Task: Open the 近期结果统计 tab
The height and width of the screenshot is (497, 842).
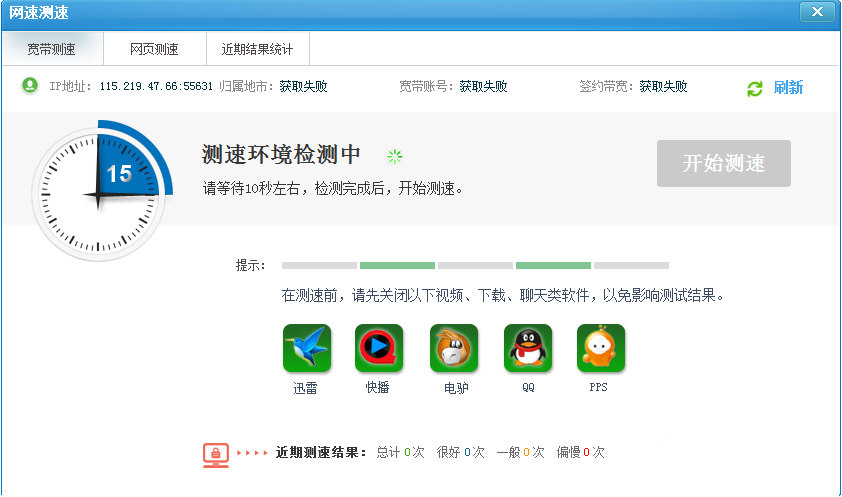Action: (258, 49)
